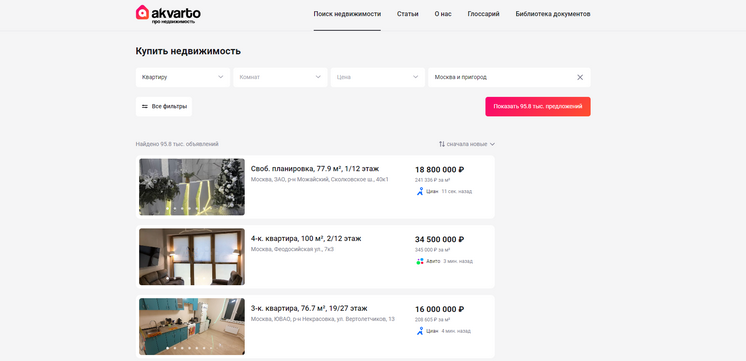
Task: Go to the Статьи menu item
Action: [408, 14]
